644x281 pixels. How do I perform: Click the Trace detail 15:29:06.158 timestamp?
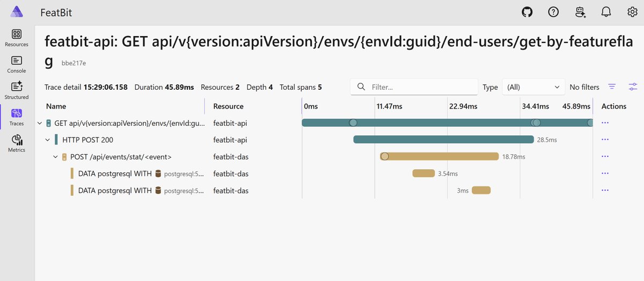pos(87,87)
